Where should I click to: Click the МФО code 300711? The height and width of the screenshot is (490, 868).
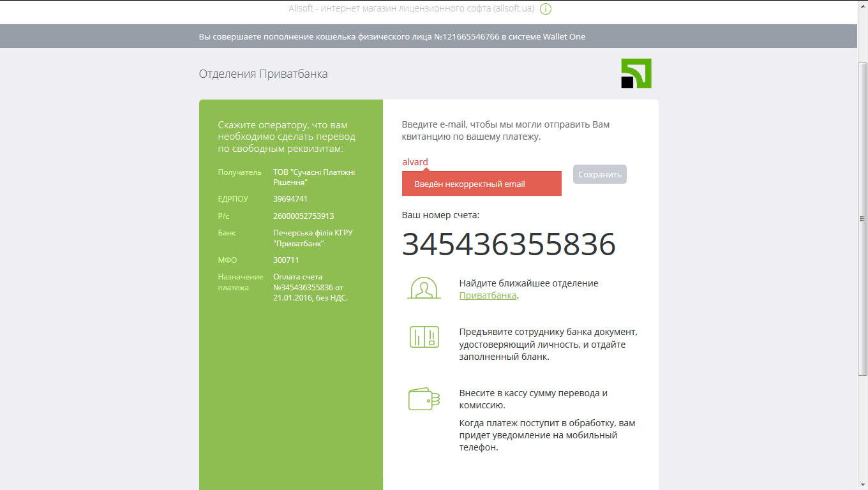[286, 260]
